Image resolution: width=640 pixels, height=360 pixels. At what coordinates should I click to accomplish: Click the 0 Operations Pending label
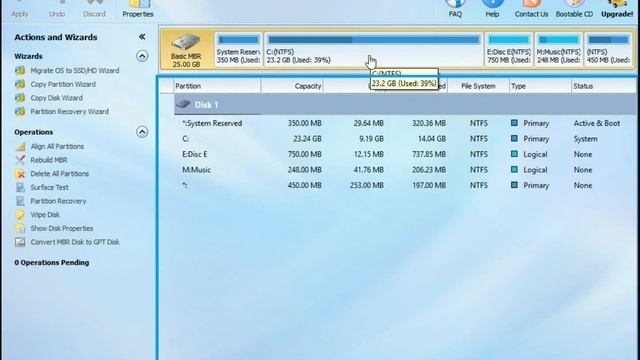51,262
